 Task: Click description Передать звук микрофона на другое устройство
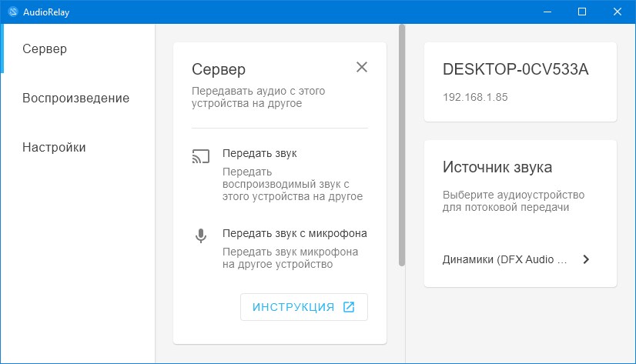click(x=290, y=258)
